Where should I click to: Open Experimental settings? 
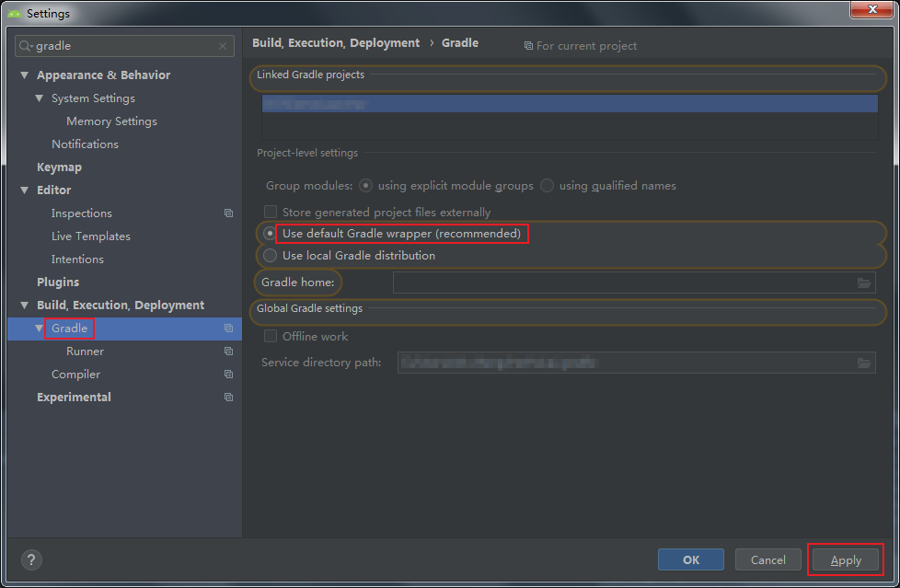74,397
